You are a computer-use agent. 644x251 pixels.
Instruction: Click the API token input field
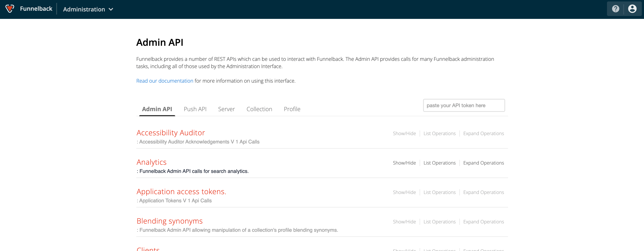click(x=464, y=105)
